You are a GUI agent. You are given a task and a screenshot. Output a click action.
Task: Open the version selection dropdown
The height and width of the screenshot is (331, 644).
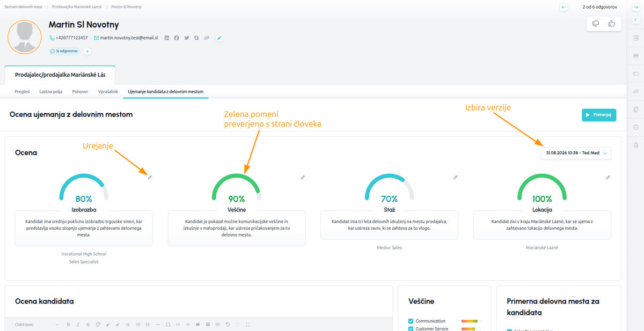click(x=576, y=153)
